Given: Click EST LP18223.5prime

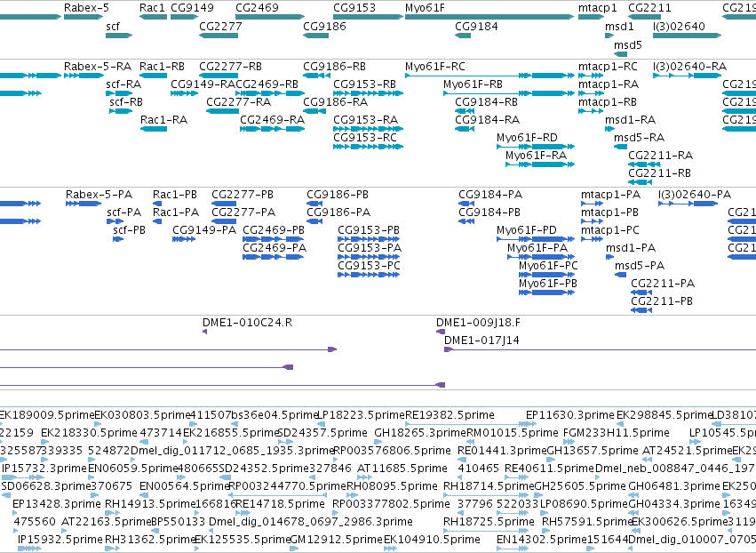Looking at the screenshot, I should (x=361, y=415).
